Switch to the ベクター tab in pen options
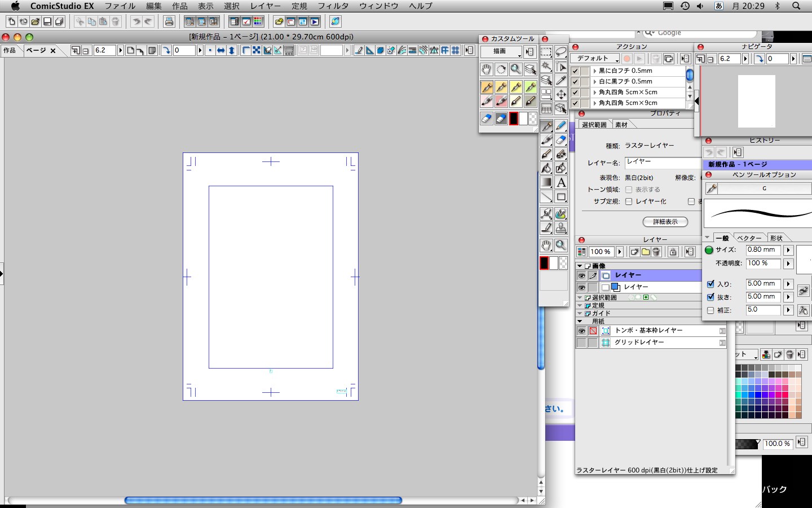The image size is (812, 508). click(x=749, y=238)
